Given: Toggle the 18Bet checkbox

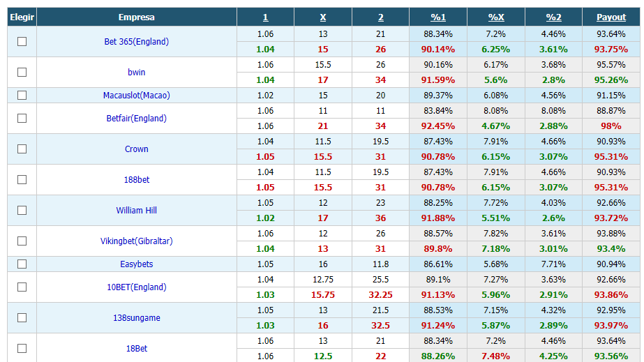Looking at the screenshot, I should (22, 349).
